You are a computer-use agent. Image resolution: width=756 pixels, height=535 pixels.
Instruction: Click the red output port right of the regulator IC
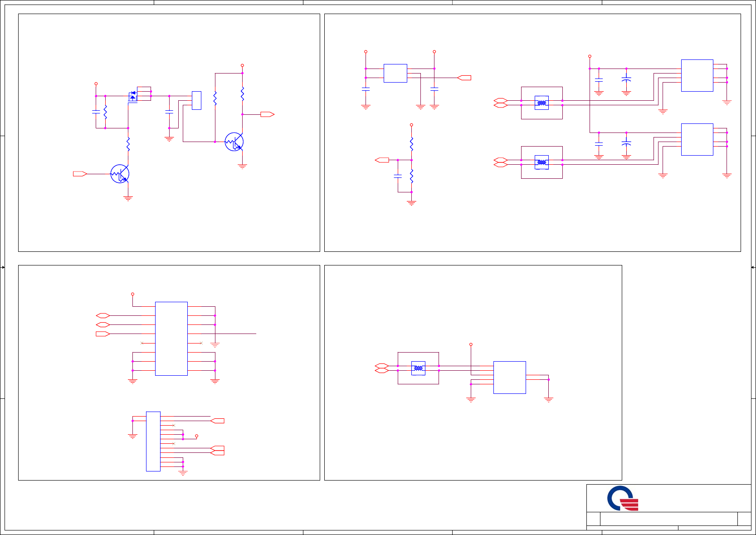[x=464, y=78]
